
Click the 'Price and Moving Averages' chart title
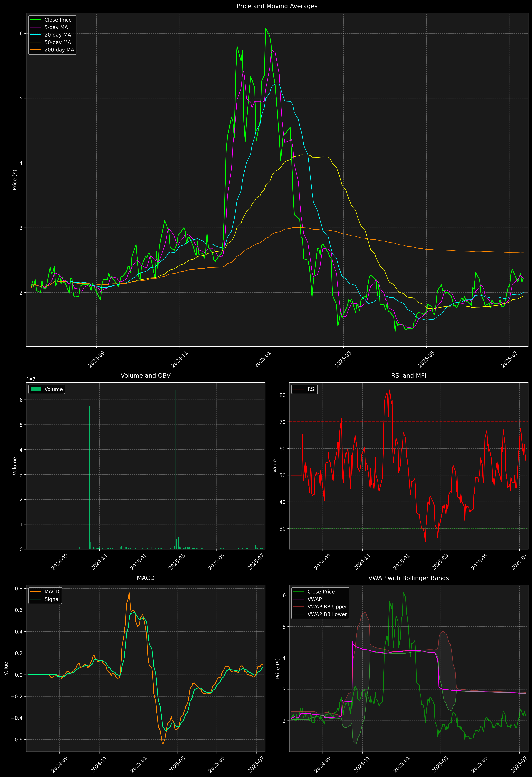[277, 6]
